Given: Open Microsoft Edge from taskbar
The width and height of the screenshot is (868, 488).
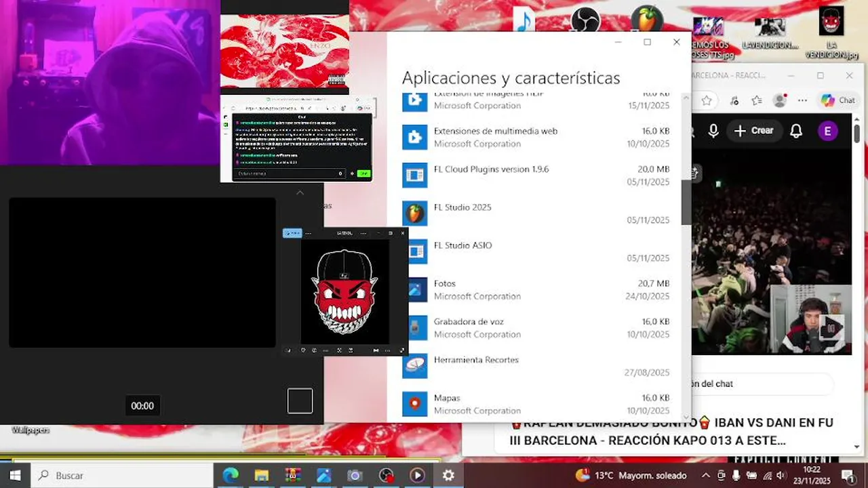Looking at the screenshot, I should point(231,476).
